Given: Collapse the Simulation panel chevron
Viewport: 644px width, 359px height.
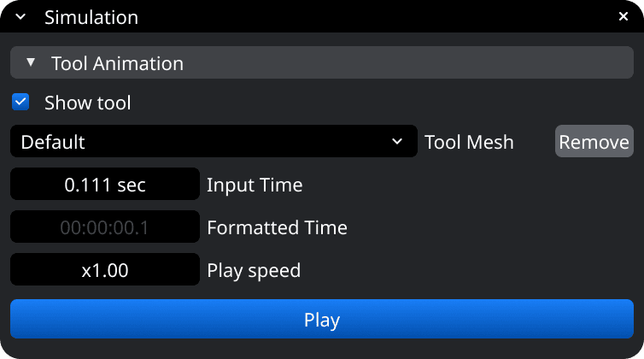Looking at the screenshot, I should [20, 17].
